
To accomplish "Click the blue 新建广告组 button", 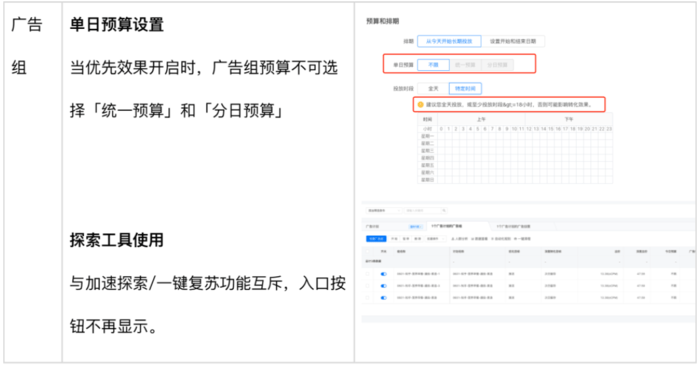I will point(376,239).
